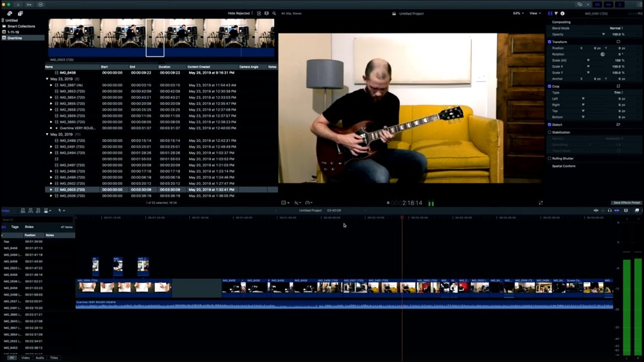
Task: Select the Smart Collections folder
Action: pyautogui.click(x=21, y=26)
